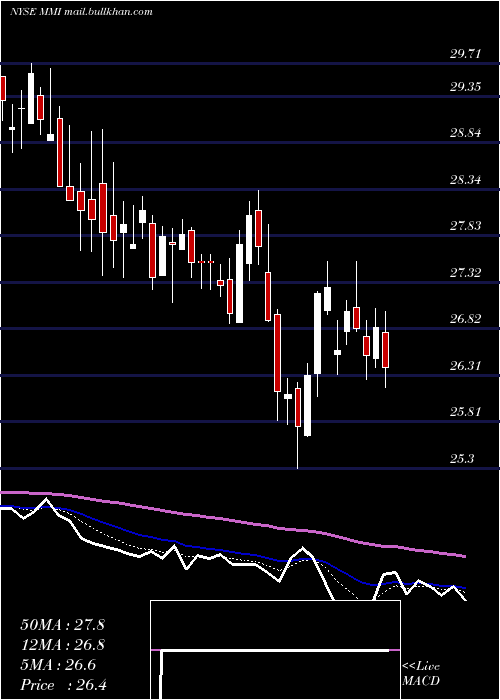500x700 pixels.
Task: Click the 27.83 price level label
Action: (466, 225)
